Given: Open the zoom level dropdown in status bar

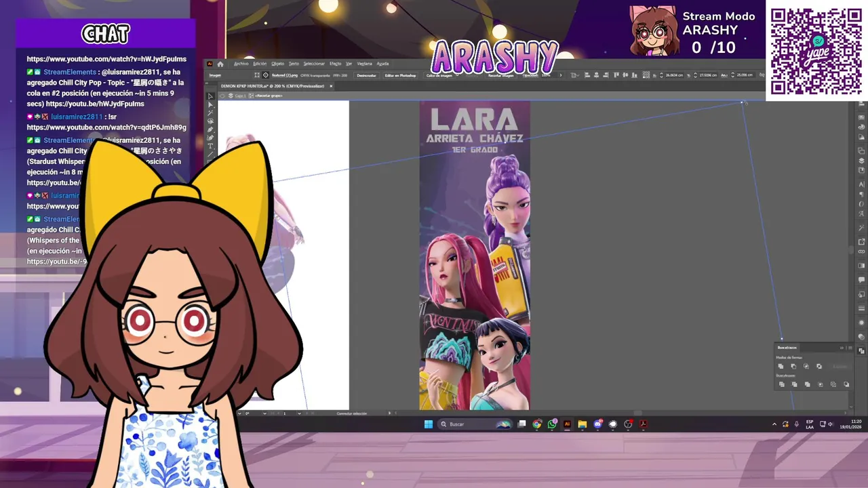Looking at the screenshot, I should (239, 413).
